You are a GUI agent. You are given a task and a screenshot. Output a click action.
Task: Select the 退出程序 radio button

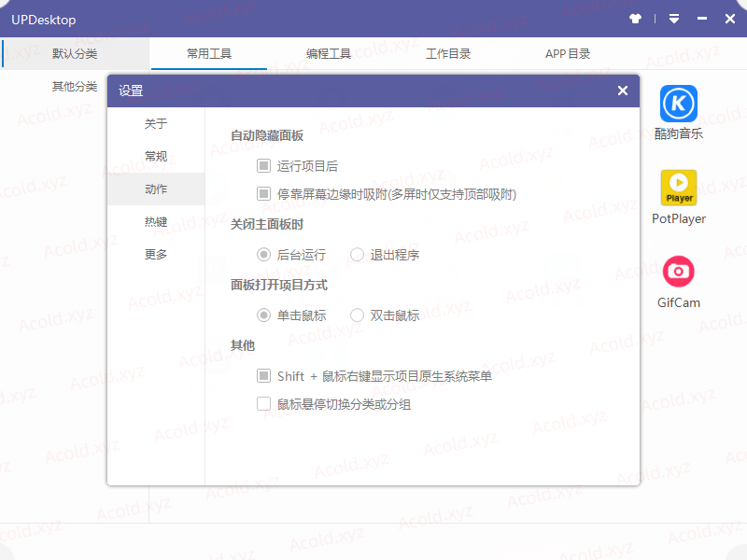point(357,255)
